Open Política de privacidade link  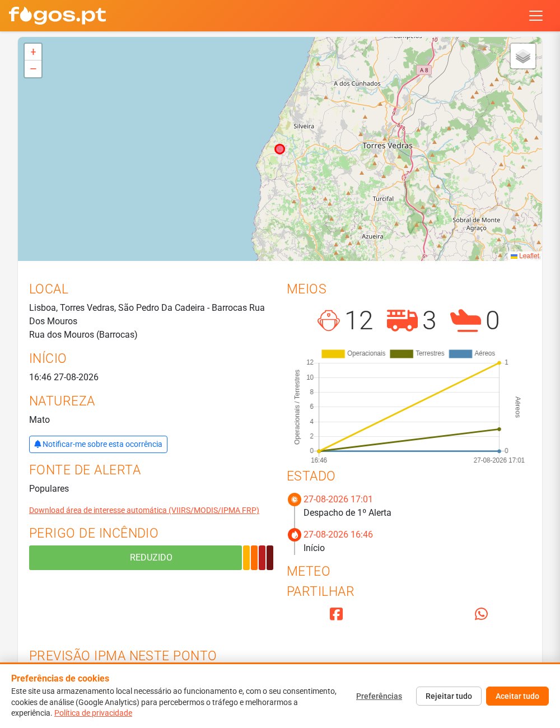coord(93,713)
